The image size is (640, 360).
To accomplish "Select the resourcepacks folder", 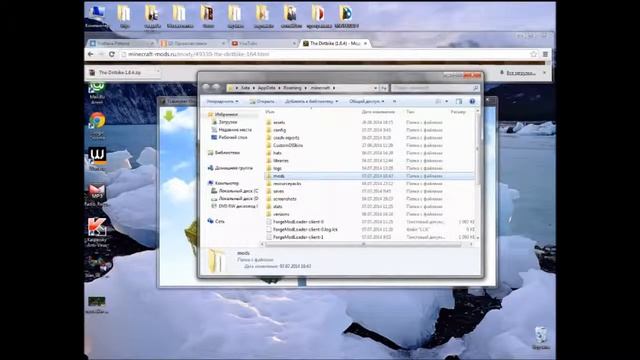I will (287, 184).
